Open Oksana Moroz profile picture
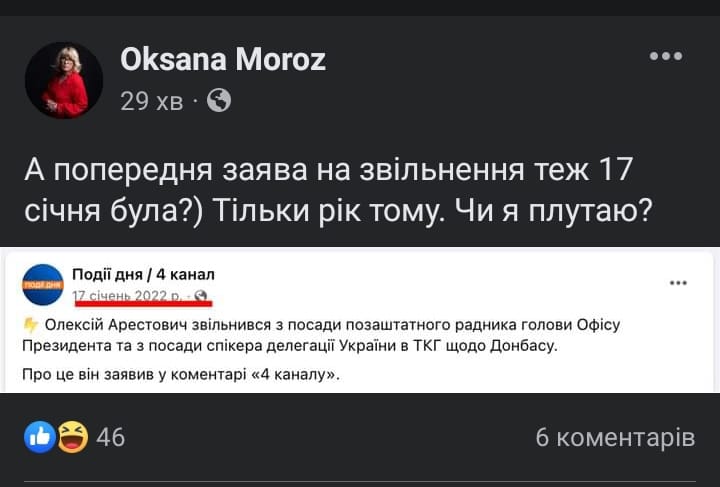Viewport: 720px width, 487px height. [x=64, y=80]
